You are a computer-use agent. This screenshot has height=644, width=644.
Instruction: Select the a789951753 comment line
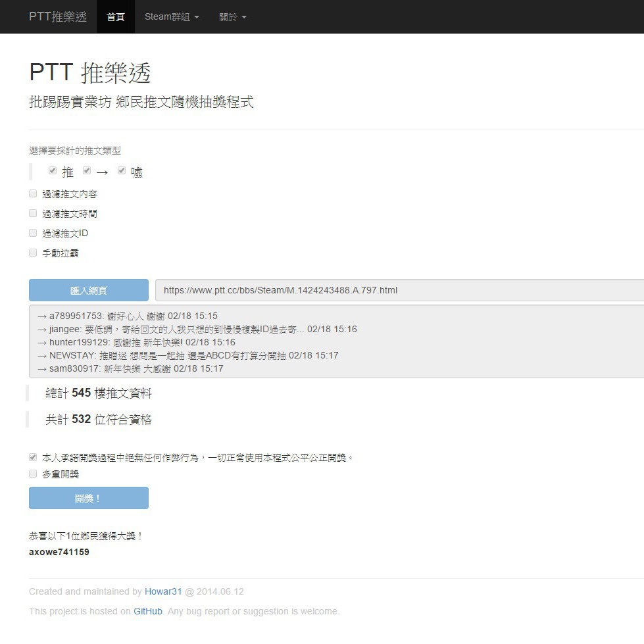128,316
